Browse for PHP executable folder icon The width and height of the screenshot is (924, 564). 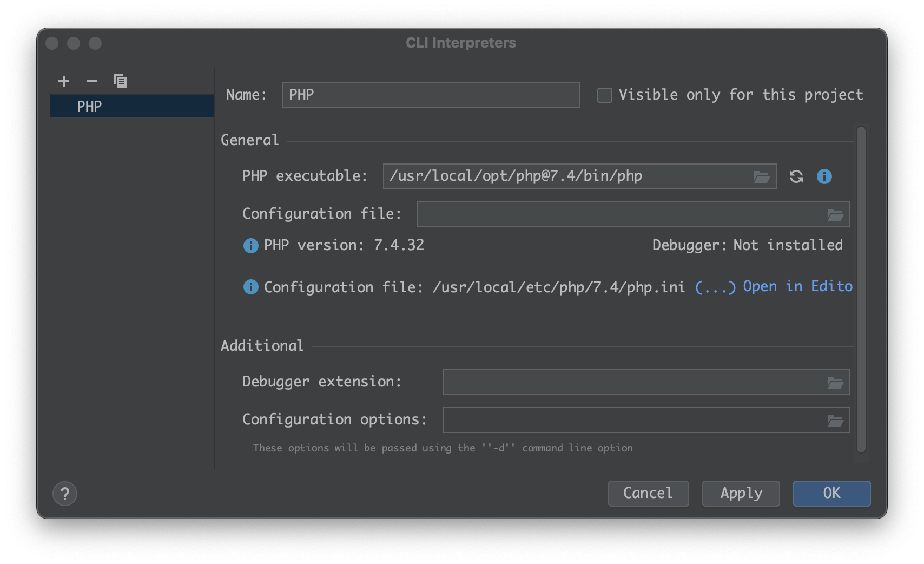click(762, 177)
